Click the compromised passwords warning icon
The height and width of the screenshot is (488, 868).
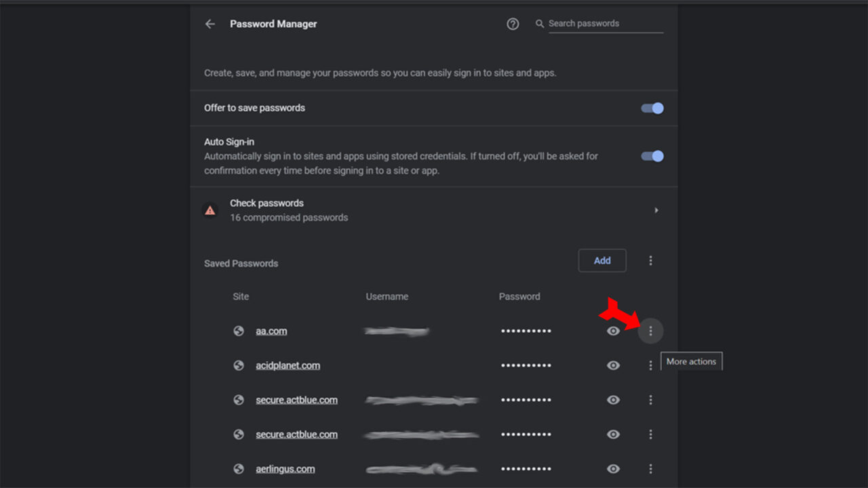point(210,210)
